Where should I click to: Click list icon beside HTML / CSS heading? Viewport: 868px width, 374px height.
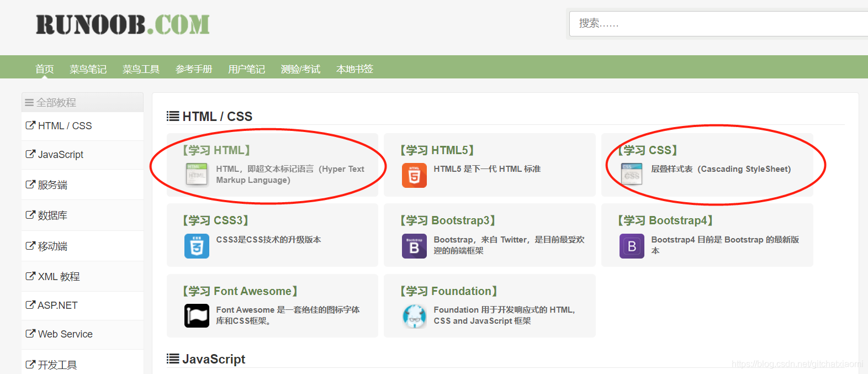coord(173,116)
